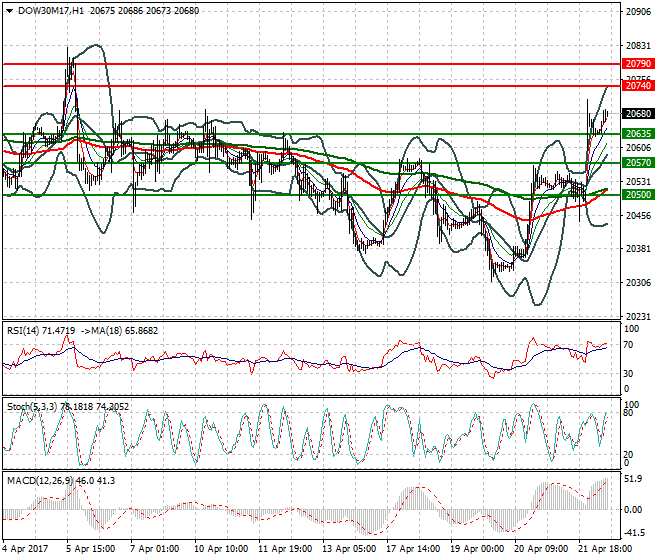Image resolution: width=660 pixels, height=560 pixels.
Task: Click the 17 Apr 14:00 time label
Action: [x=413, y=549]
